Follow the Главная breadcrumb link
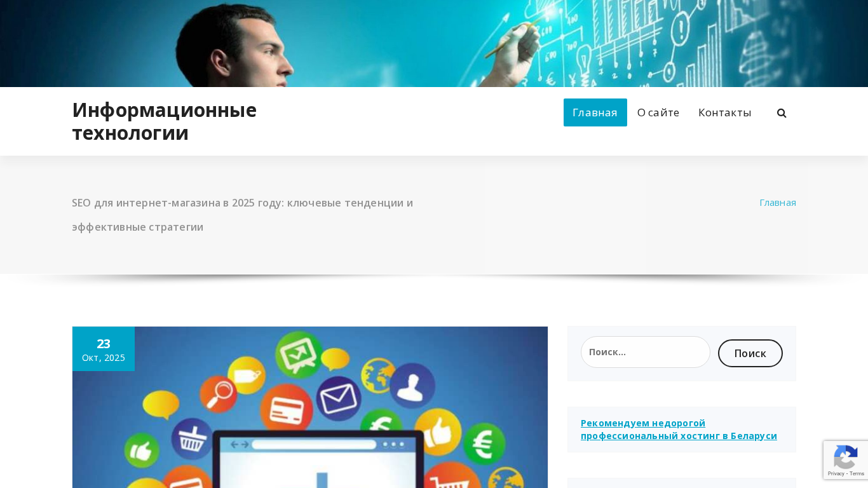This screenshot has height=488, width=868. [778, 203]
